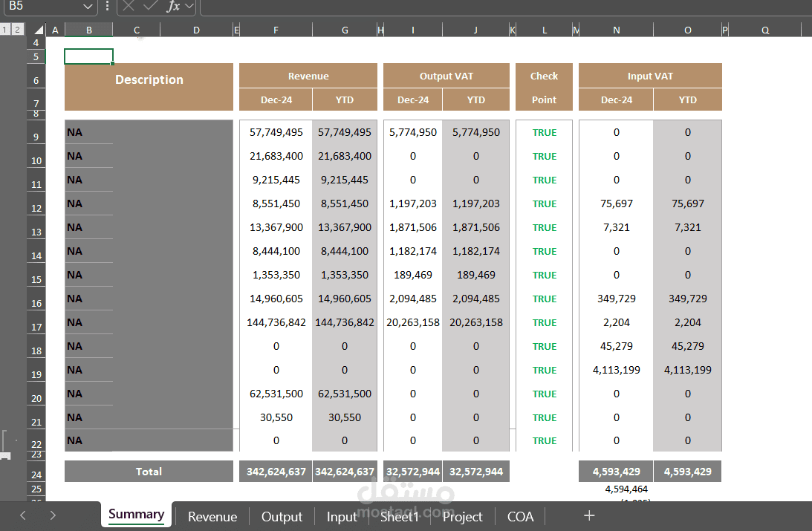Click Revenue YTD value 30,550
The width and height of the screenshot is (812, 531).
pyautogui.click(x=345, y=417)
